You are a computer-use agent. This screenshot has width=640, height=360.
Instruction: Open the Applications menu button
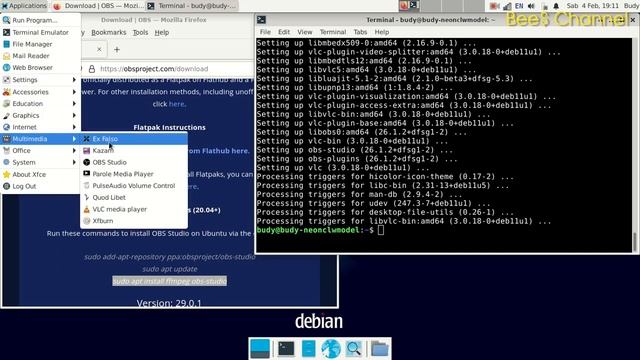pyautogui.click(x=24, y=6)
